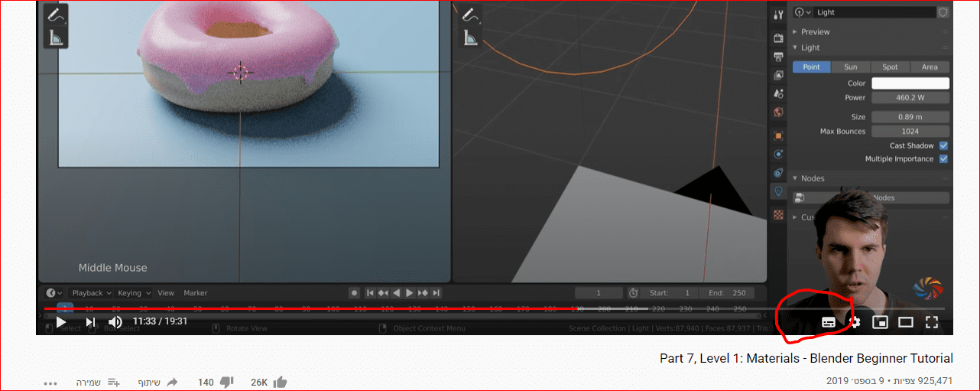Toggle the Cast Shadow checkbox
The height and width of the screenshot is (391, 980).
pyautogui.click(x=943, y=145)
